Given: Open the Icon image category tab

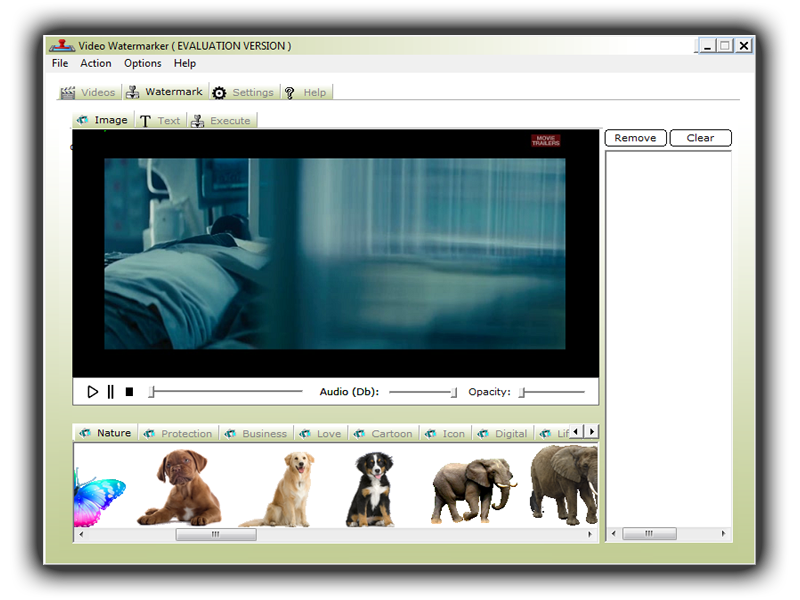Looking at the screenshot, I should [x=445, y=434].
